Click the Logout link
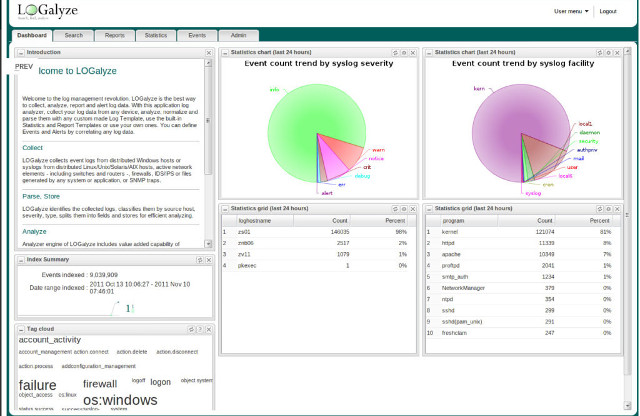Screen dimensions: 640x416 coord(607,11)
